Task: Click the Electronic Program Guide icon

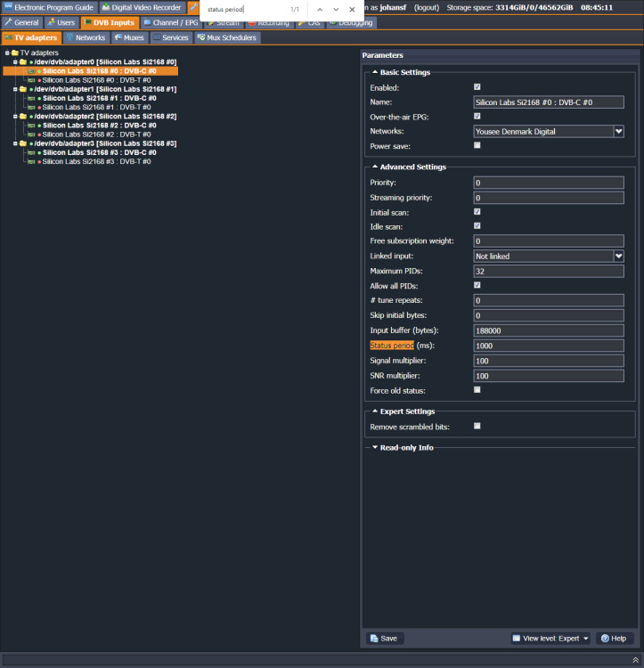Action: 9,7
